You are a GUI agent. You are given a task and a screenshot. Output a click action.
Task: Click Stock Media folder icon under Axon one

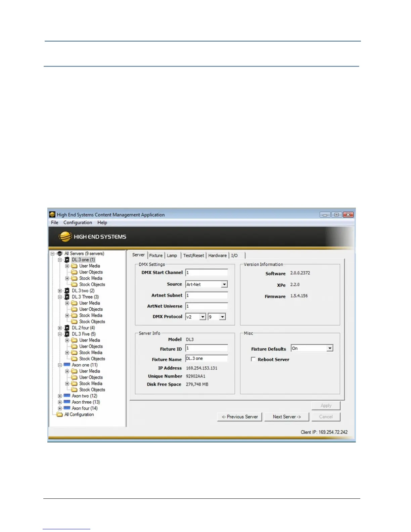coord(74,384)
